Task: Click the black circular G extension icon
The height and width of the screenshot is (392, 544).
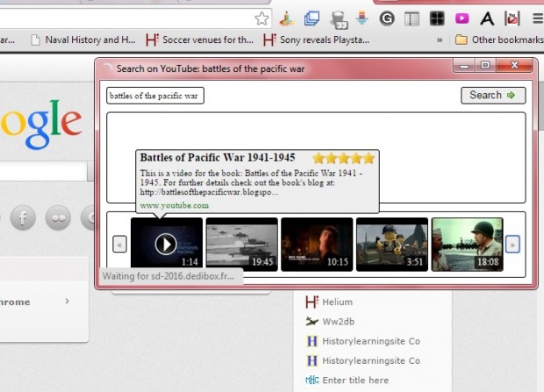Action: coord(387,18)
